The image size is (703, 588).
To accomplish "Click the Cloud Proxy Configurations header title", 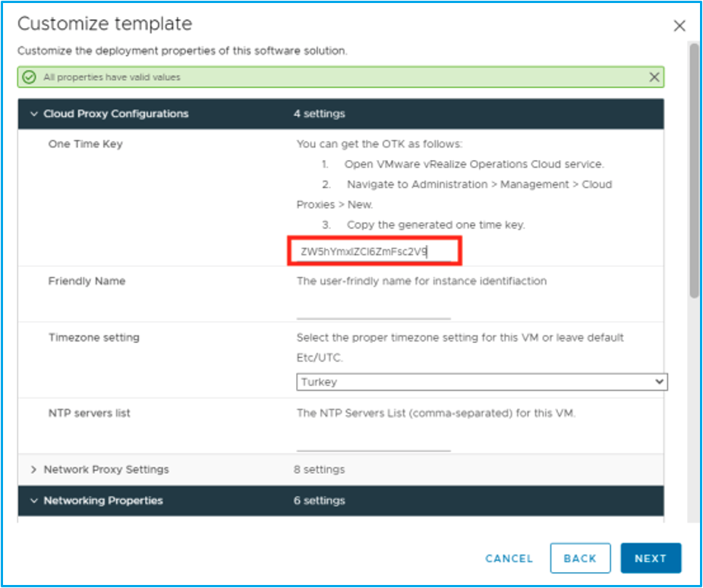I will 115,114.
